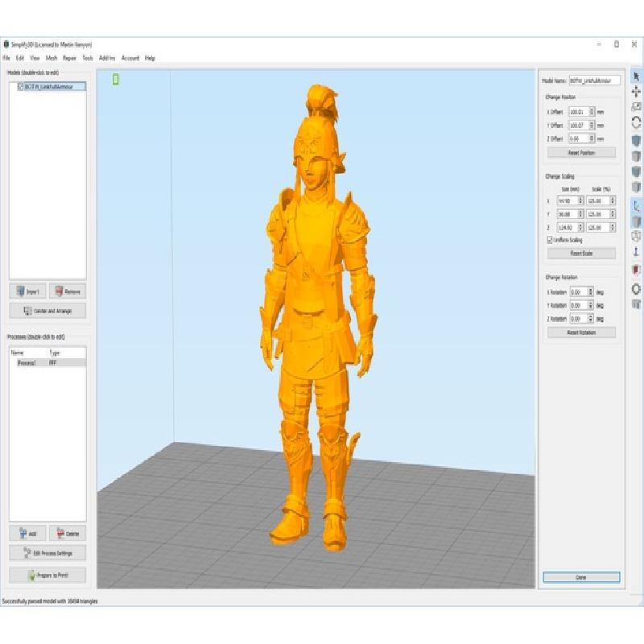Toggle the Uniform Scaling checkbox
The image size is (644, 644).
point(550,240)
